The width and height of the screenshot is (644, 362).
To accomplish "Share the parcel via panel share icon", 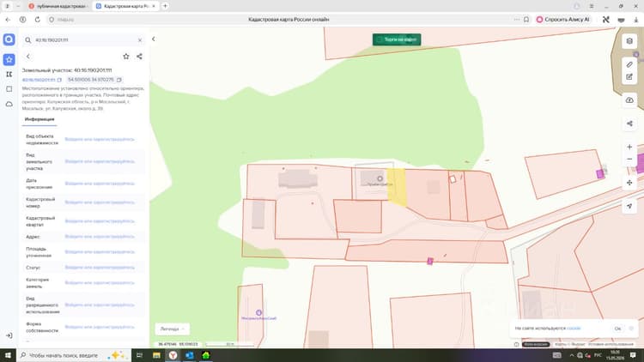I will coord(139,57).
